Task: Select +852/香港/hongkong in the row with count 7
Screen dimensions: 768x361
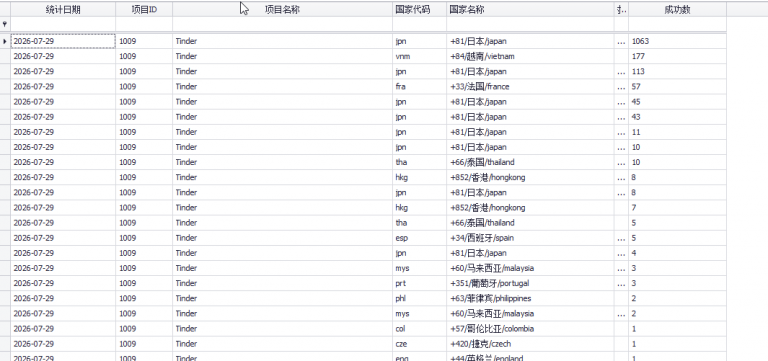Action: [x=530, y=208]
